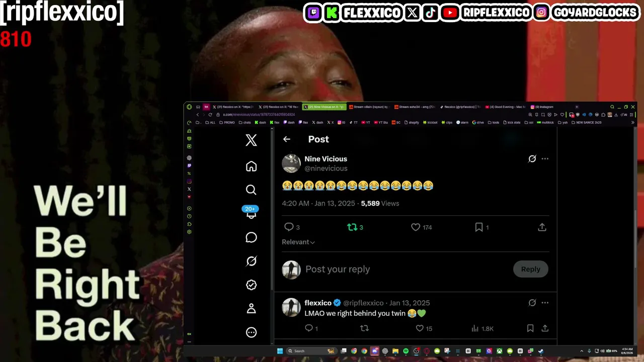Open Steam from the taskbar
Screen dimensions: 644x362
point(541,351)
